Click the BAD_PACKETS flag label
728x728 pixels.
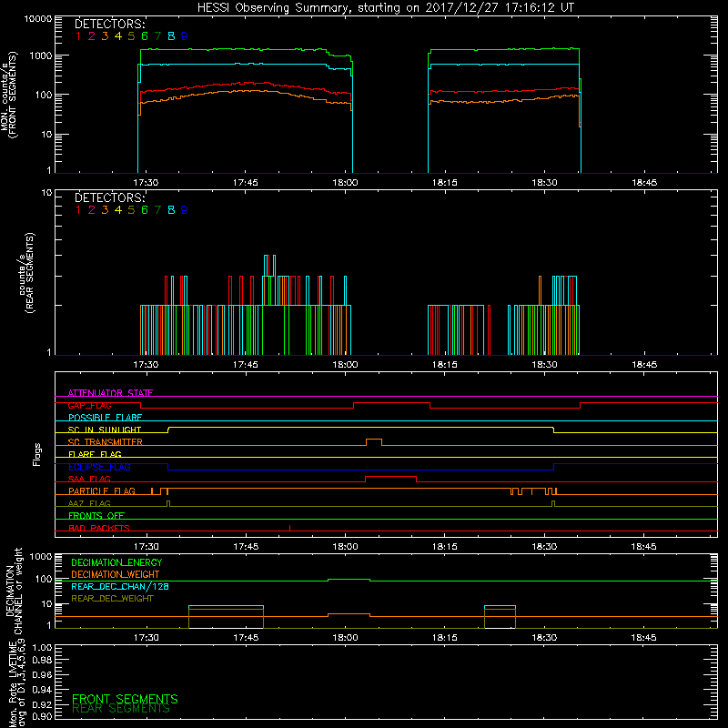[x=99, y=528]
